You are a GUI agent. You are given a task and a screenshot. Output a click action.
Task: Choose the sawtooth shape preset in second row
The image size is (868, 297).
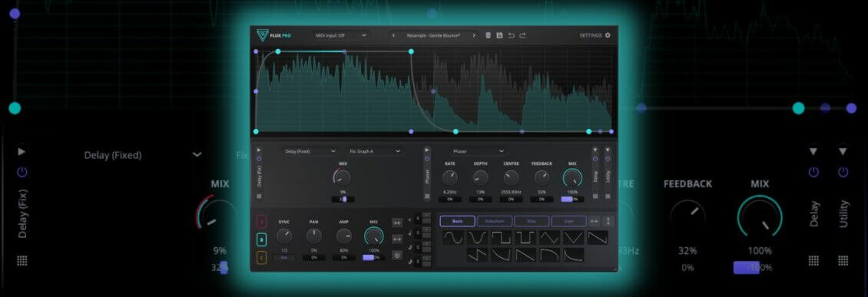click(477, 255)
